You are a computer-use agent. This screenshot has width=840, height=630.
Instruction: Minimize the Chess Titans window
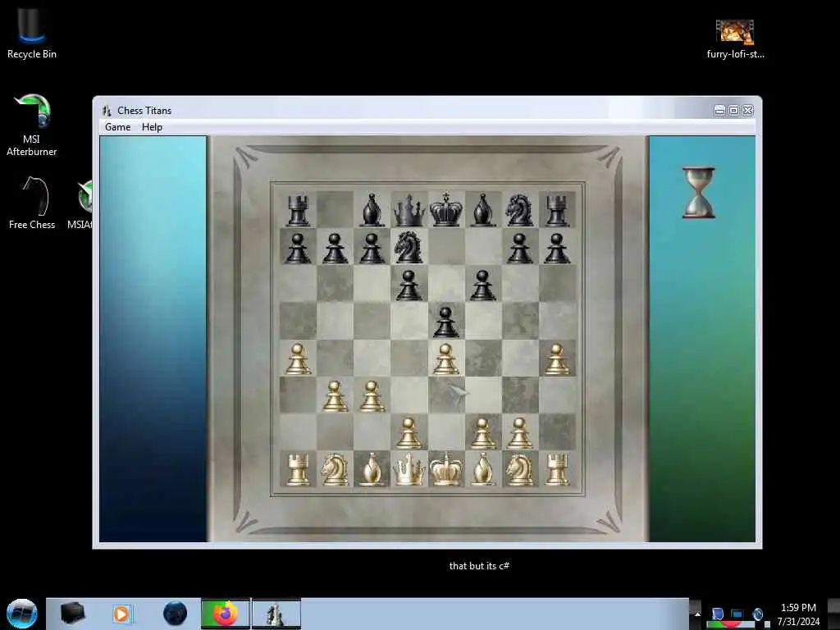(x=720, y=111)
